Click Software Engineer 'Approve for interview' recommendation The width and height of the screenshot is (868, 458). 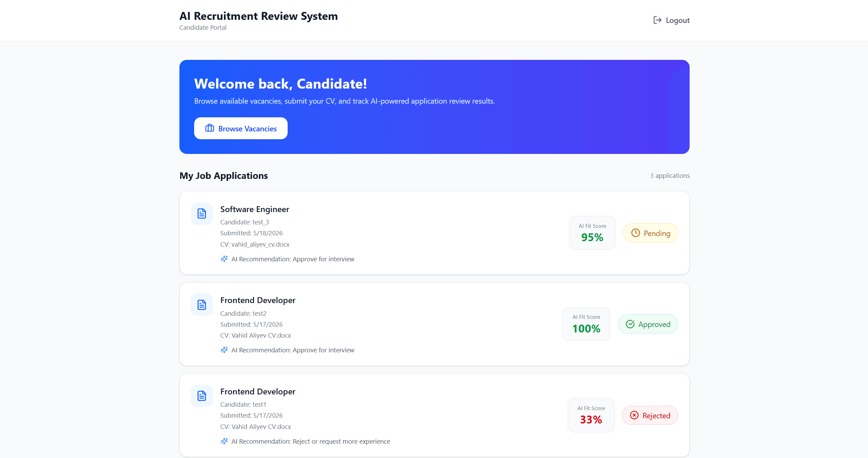coord(324,259)
